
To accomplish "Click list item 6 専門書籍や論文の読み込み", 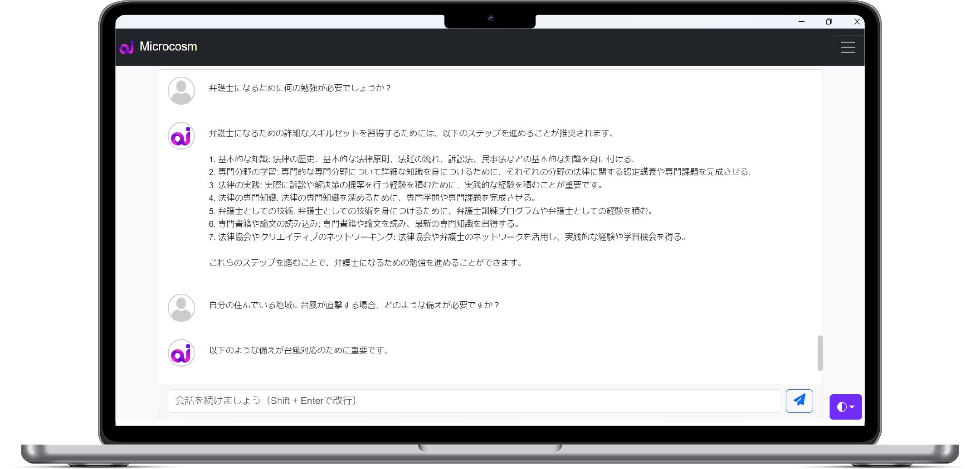I will tap(365, 224).
